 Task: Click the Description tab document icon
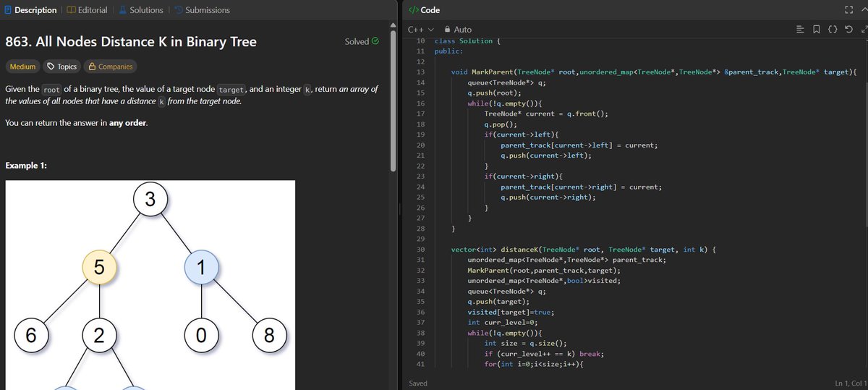(x=8, y=10)
